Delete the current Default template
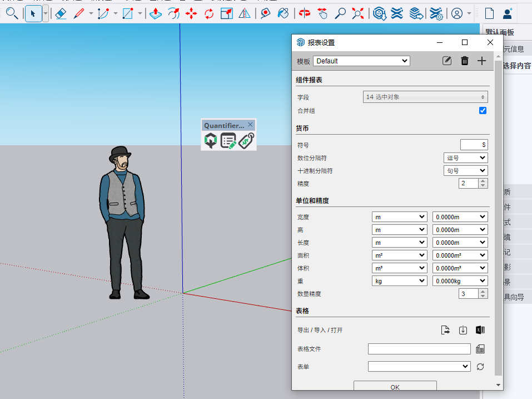Image resolution: width=532 pixels, height=399 pixels. click(464, 61)
